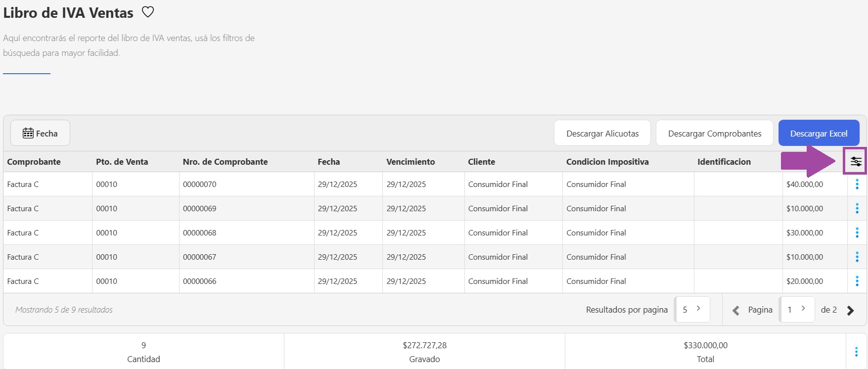Download the report with Descargar Excel
The height and width of the screenshot is (369, 868).
pyautogui.click(x=819, y=133)
